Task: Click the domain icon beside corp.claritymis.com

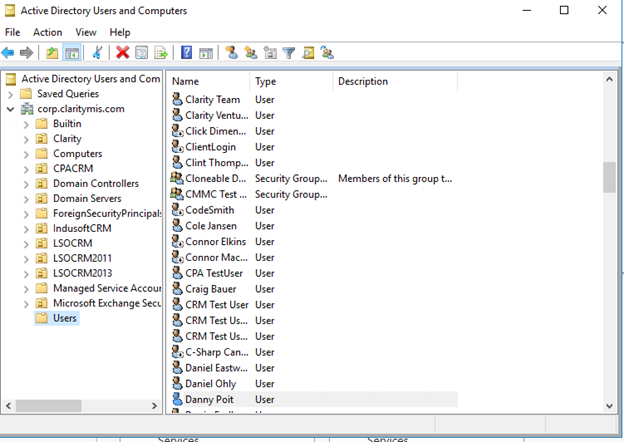Action: click(27, 109)
